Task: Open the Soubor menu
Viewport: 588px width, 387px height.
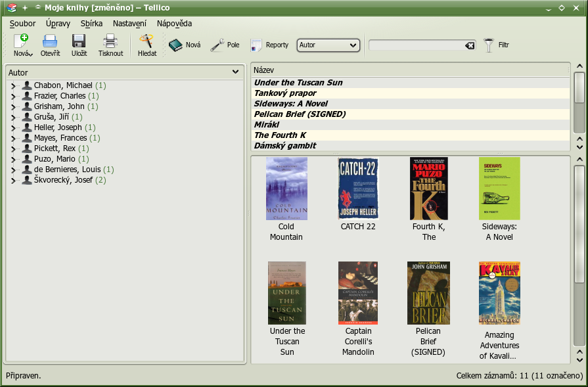Action: (x=22, y=24)
